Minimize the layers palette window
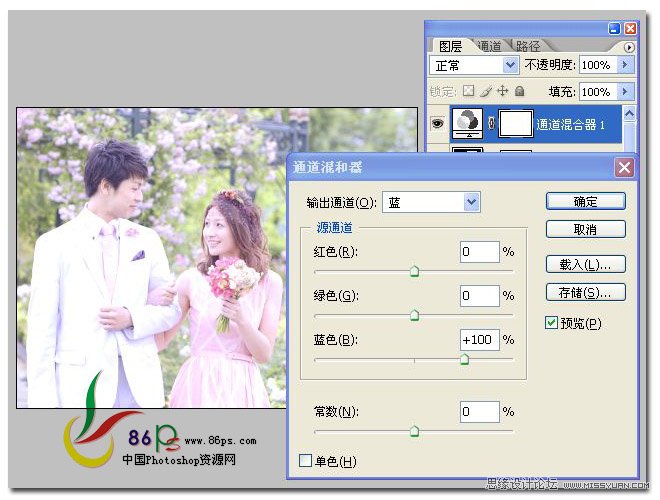Screen dimensions: 660x500 pos(615,29)
